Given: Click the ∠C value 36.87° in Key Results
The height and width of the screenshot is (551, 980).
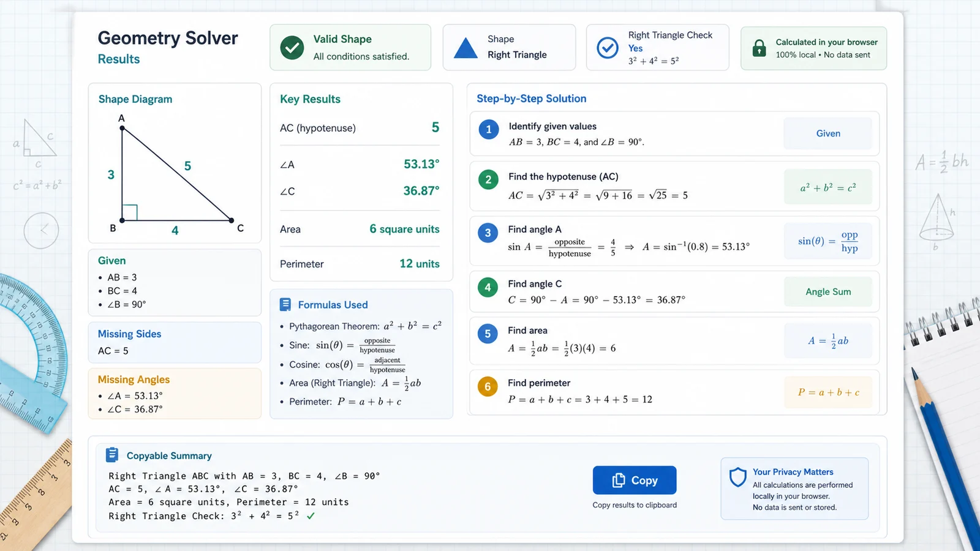Looking at the screenshot, I should click(421, 191).
